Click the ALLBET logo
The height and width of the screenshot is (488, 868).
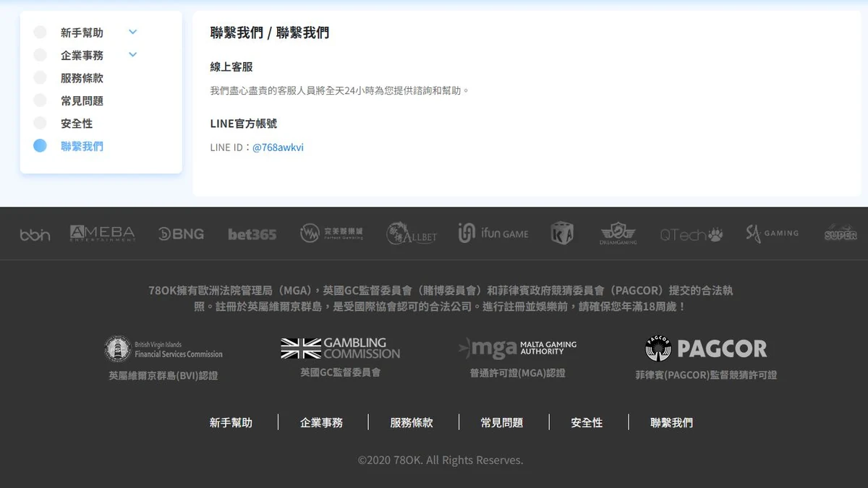pyautogui.click(x=411, y=234)
